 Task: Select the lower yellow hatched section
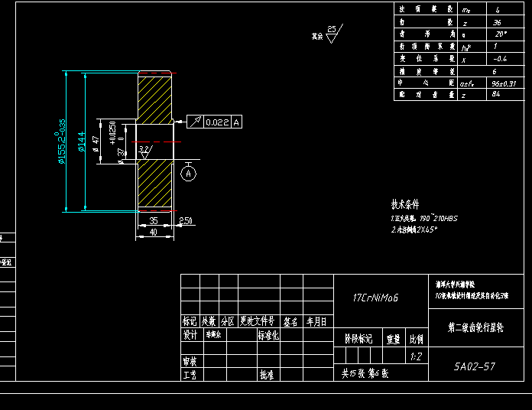coord(154,184)
